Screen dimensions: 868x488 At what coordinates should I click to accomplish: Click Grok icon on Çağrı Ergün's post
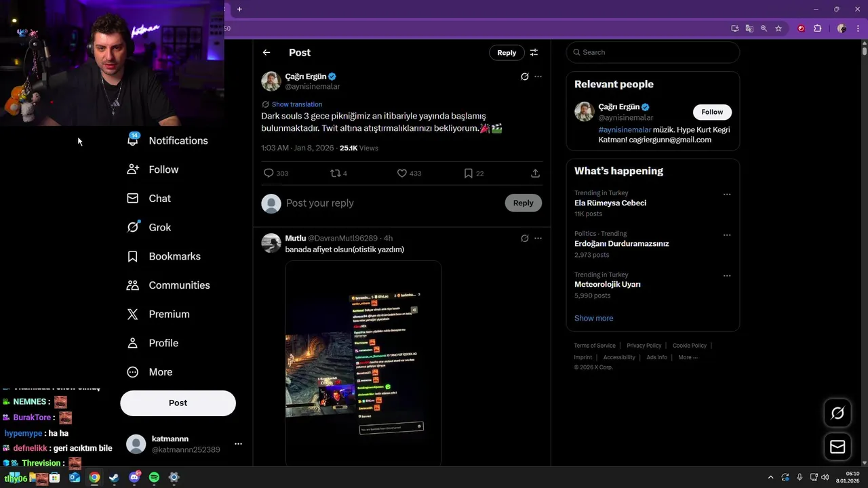524,77
